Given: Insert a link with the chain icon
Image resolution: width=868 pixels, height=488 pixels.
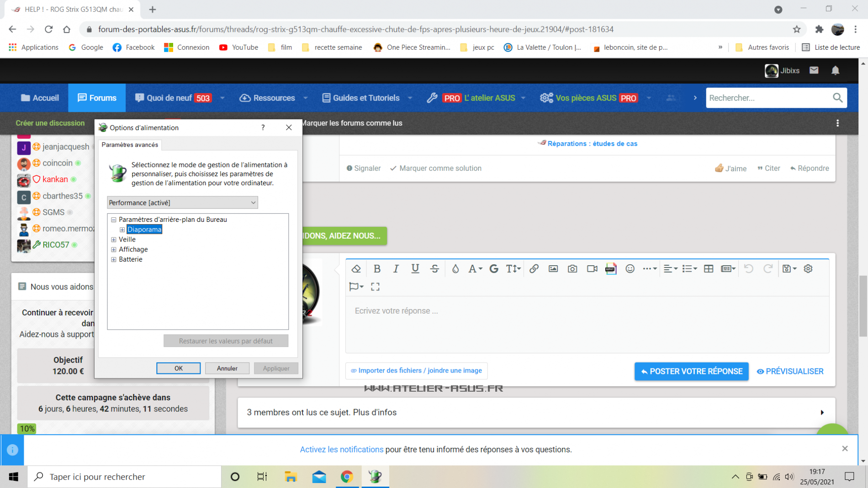Looking at the screenshot, I should [x=534, y=269].
